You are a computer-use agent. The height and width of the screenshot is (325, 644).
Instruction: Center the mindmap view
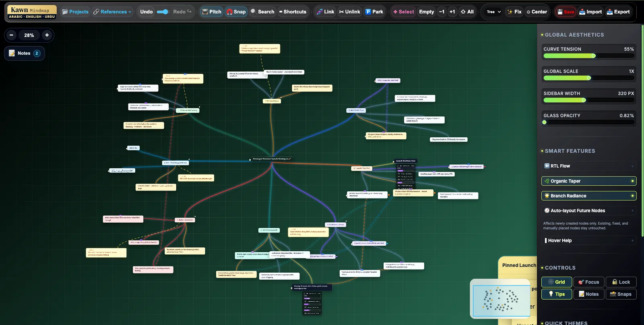coord(537,12)
